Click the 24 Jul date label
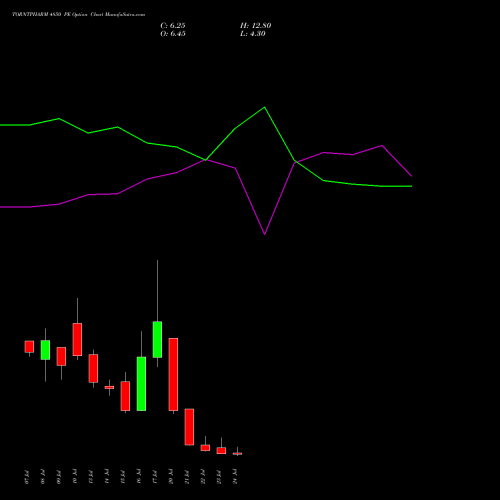This screenshot has height=500, width=500. 235,477
